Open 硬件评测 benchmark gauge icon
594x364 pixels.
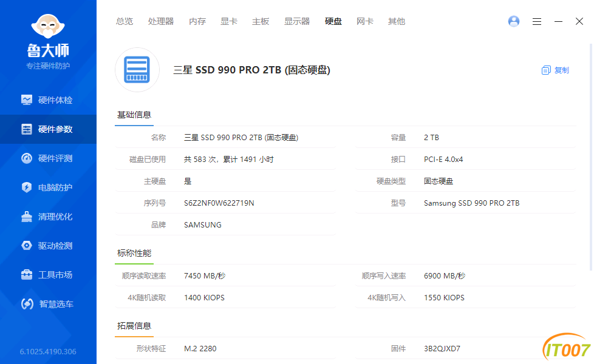pos(27,158)
